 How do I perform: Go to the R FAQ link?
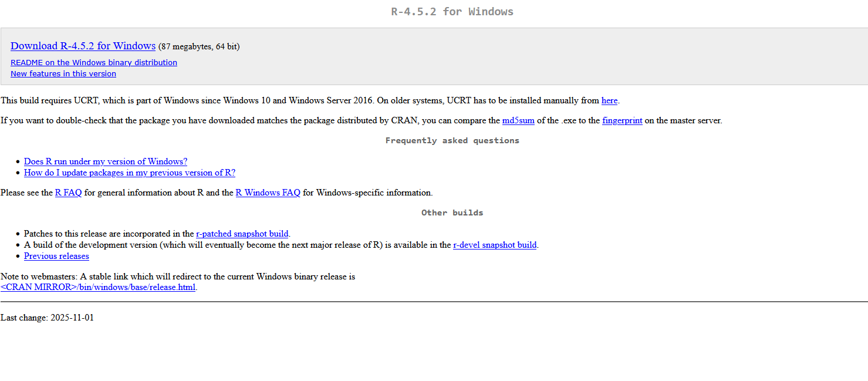coord(69,193)
